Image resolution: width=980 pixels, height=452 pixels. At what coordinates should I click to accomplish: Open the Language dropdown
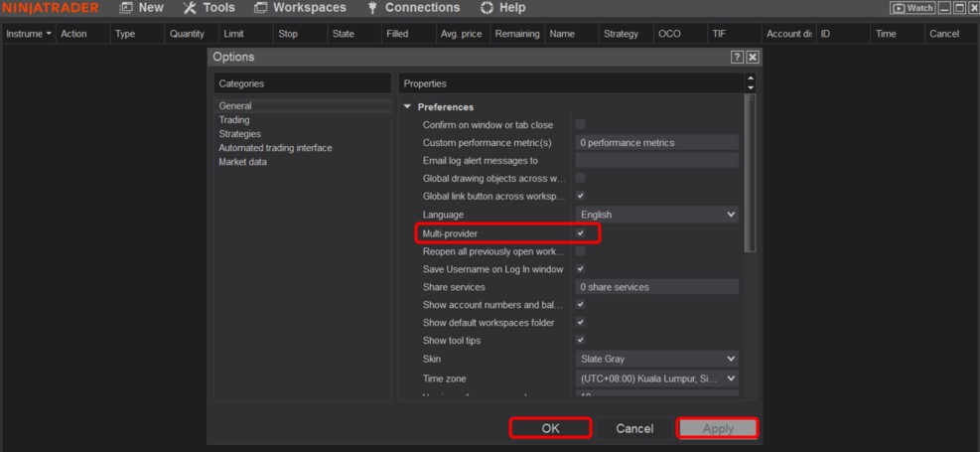click(657, 215)
